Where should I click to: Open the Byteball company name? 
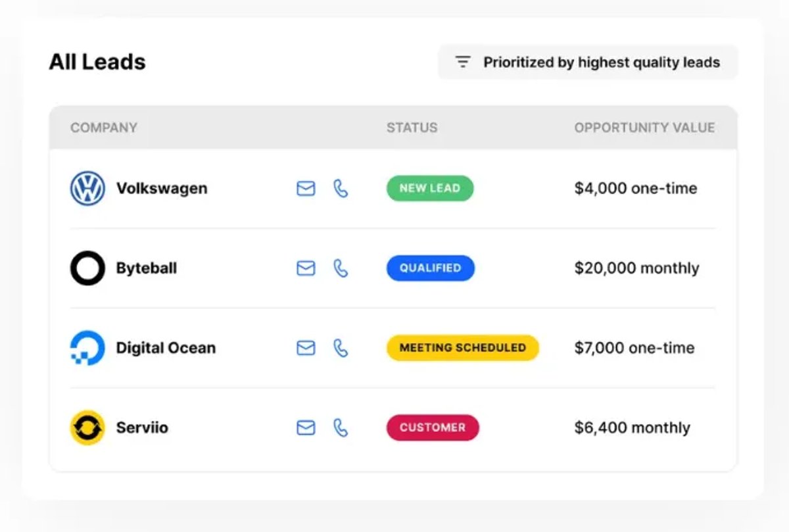(147, 268)
